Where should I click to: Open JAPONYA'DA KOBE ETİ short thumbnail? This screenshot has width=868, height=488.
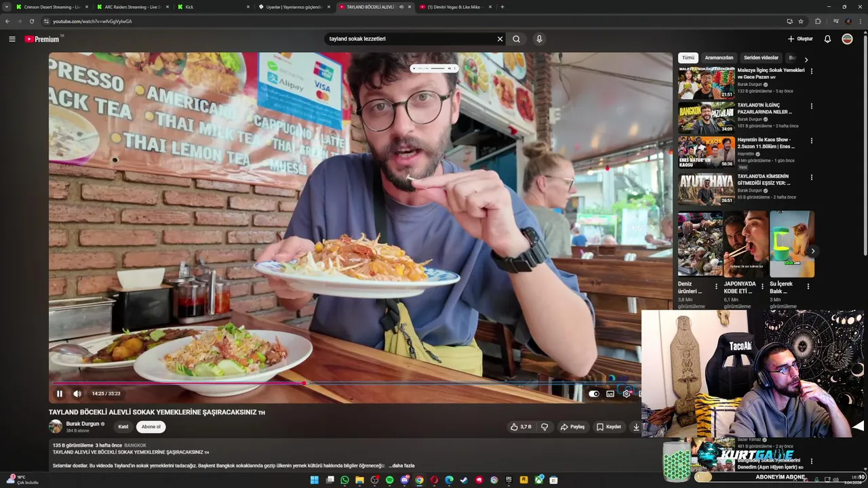point(746,244)
